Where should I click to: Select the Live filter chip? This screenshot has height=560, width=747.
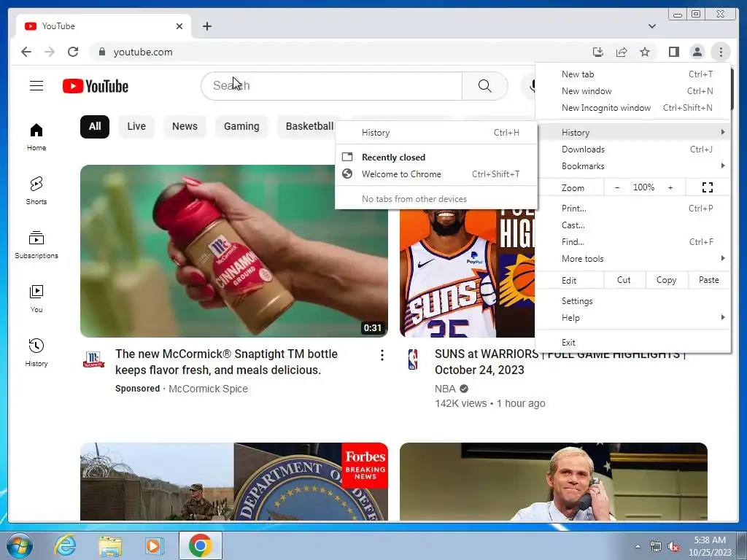click(x=136, y=127)
